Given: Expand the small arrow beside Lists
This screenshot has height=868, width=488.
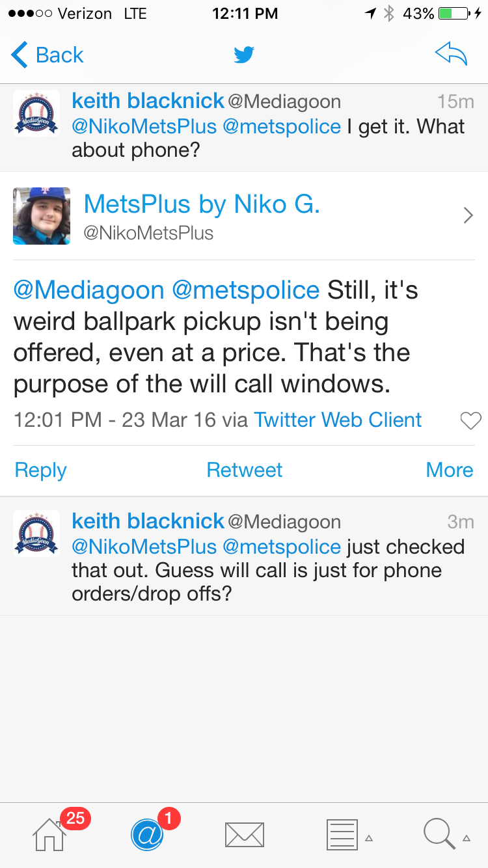Looking at the screenshot, I should (369, 838).
